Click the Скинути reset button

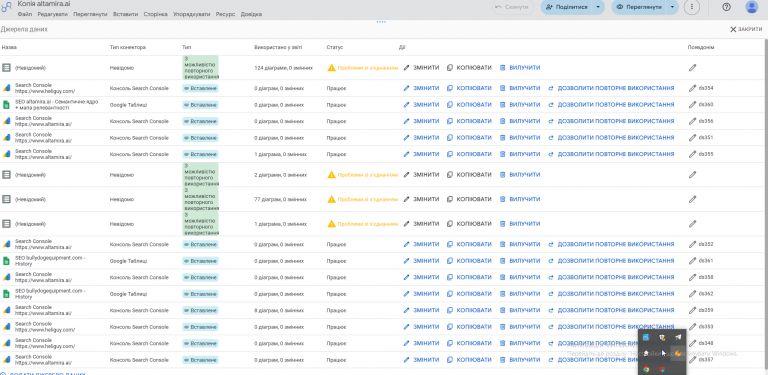coord(513,7)
